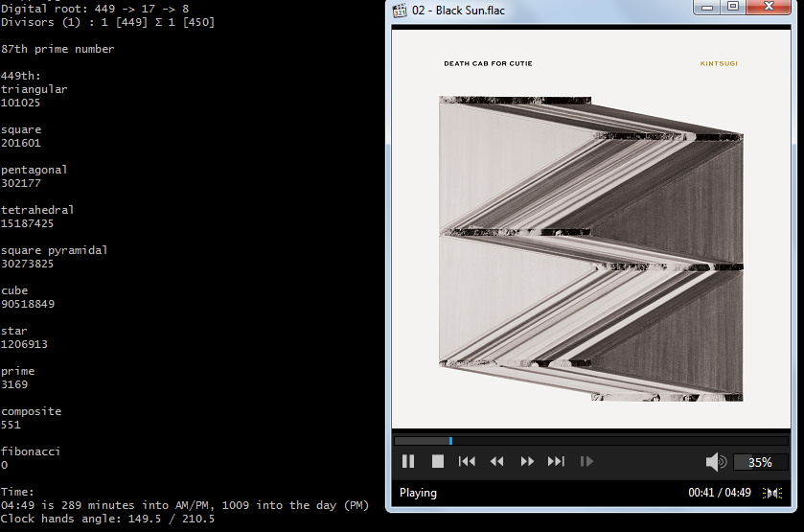Click the 00:41 / 04:49 time display
Viewport: 804px width, 532px height.
click(x=720, y=493)
